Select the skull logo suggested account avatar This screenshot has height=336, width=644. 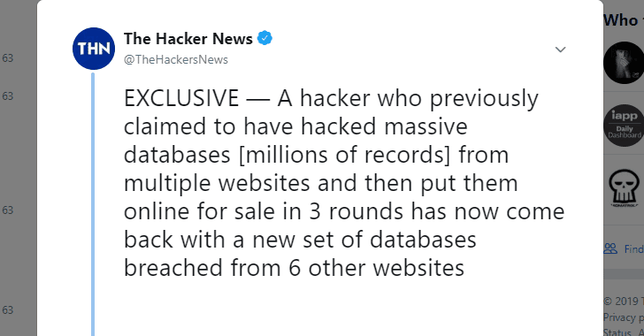point(624,187)
